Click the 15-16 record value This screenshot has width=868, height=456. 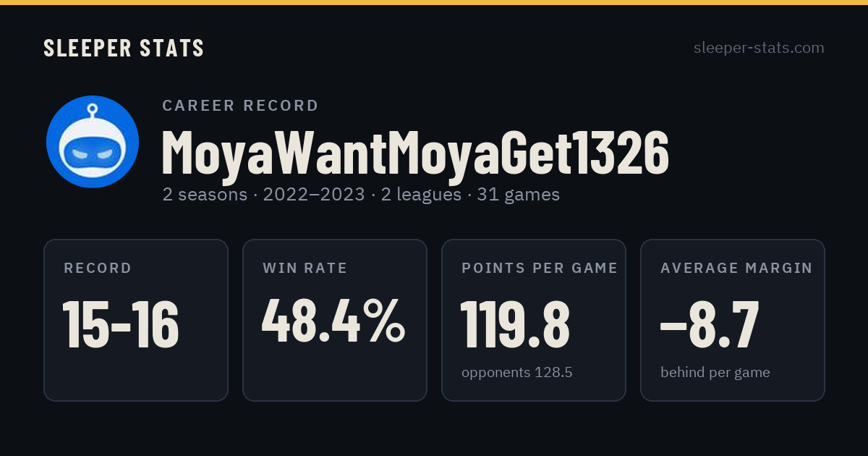coord(121,324)
